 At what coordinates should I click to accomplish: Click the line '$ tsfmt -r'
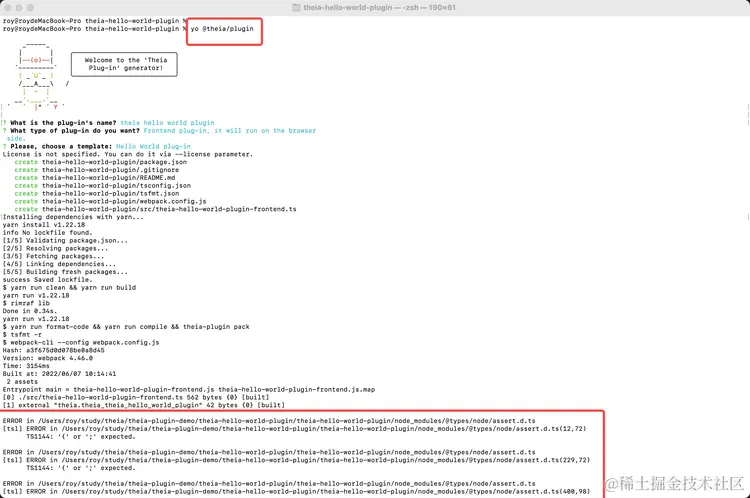coord(22,335)
